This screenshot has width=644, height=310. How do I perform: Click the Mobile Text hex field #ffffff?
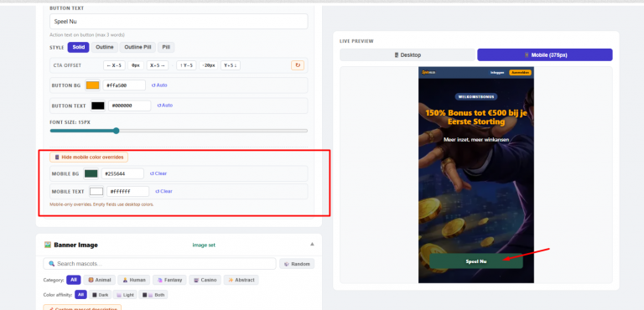(x=127, y=191)
